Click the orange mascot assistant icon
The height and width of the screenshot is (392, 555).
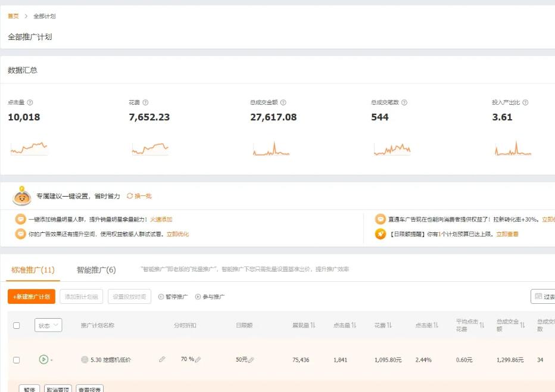coord(22,196)
